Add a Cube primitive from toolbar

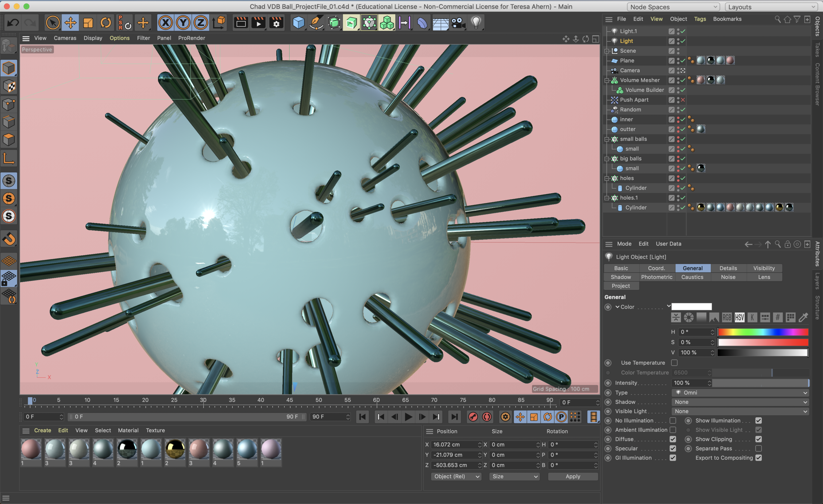click(298, 23)
